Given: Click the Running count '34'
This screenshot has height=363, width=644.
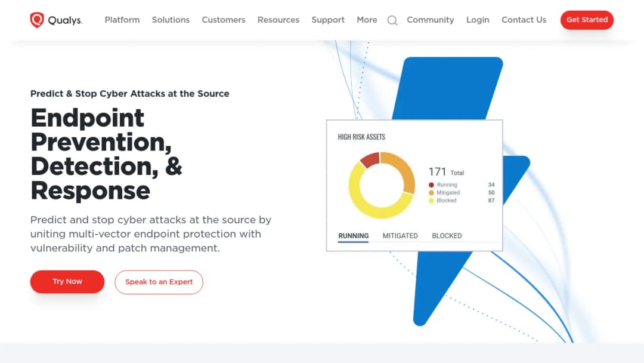Looking at the screenshot, I should (491, 185).
